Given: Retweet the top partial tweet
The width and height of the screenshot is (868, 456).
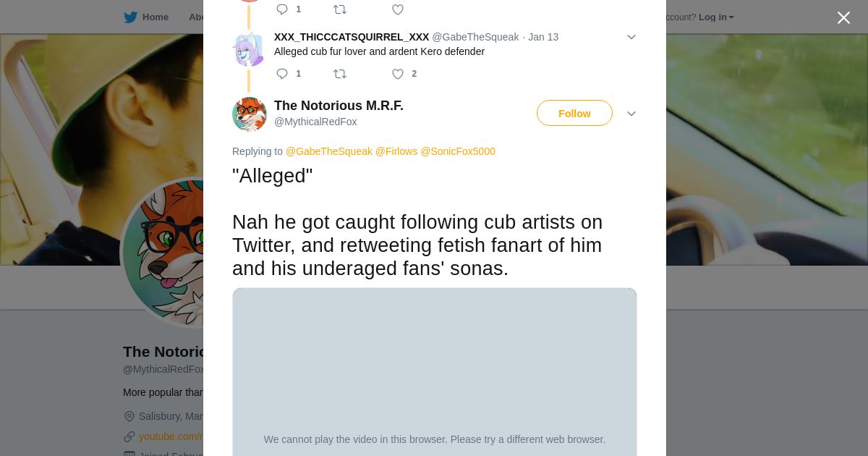Looking at the screenshot, I should coord(340,9).
